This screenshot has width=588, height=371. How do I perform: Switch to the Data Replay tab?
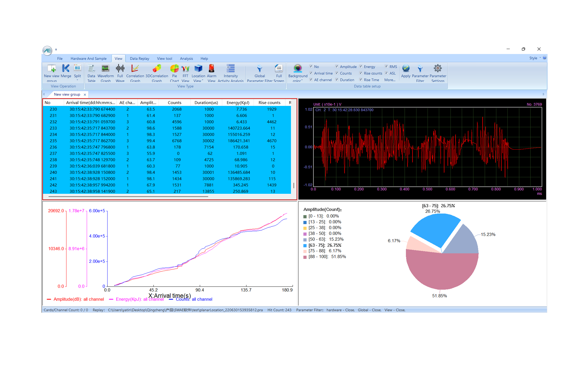[139, 58]
